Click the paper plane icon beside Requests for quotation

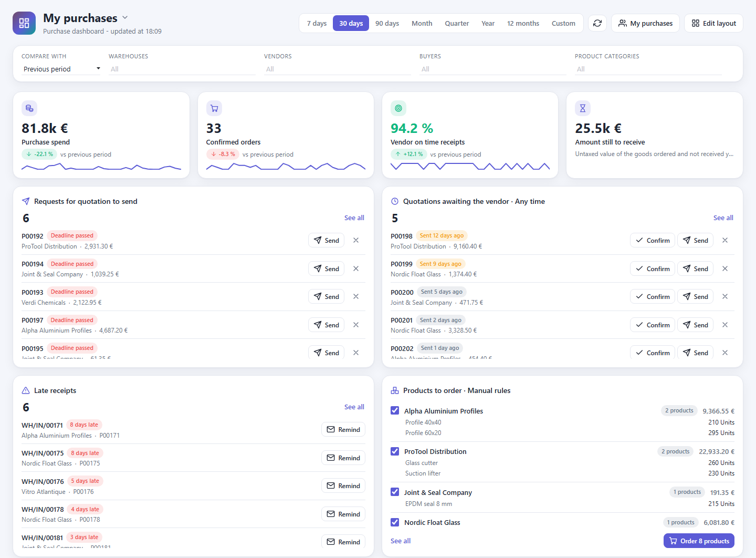tap(26, 201)
